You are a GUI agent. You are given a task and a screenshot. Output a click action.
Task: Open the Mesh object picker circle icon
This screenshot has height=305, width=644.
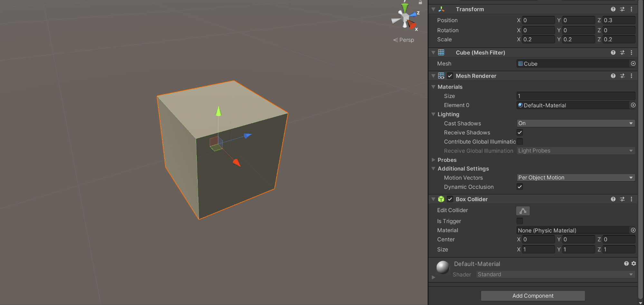click(633, 64)
